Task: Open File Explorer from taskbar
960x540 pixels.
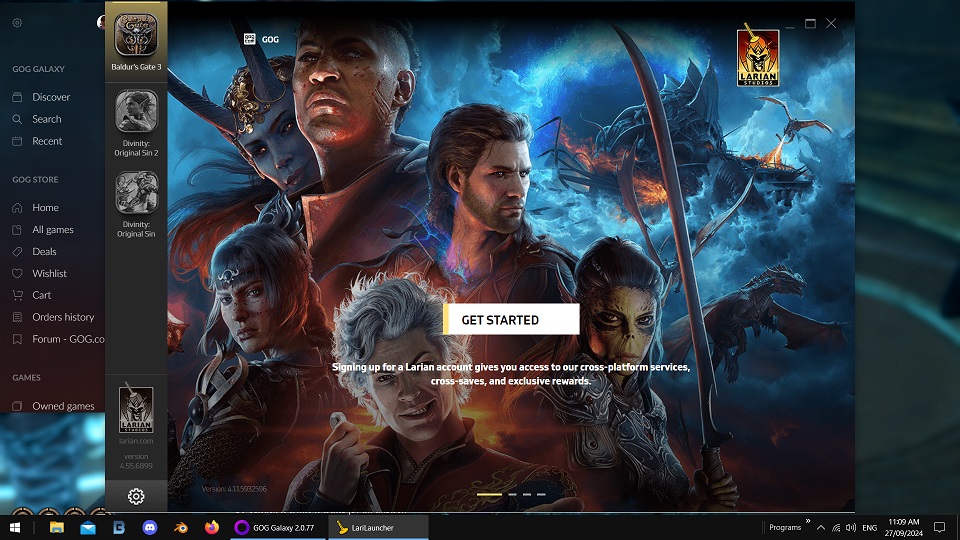Action: (56, 527)
